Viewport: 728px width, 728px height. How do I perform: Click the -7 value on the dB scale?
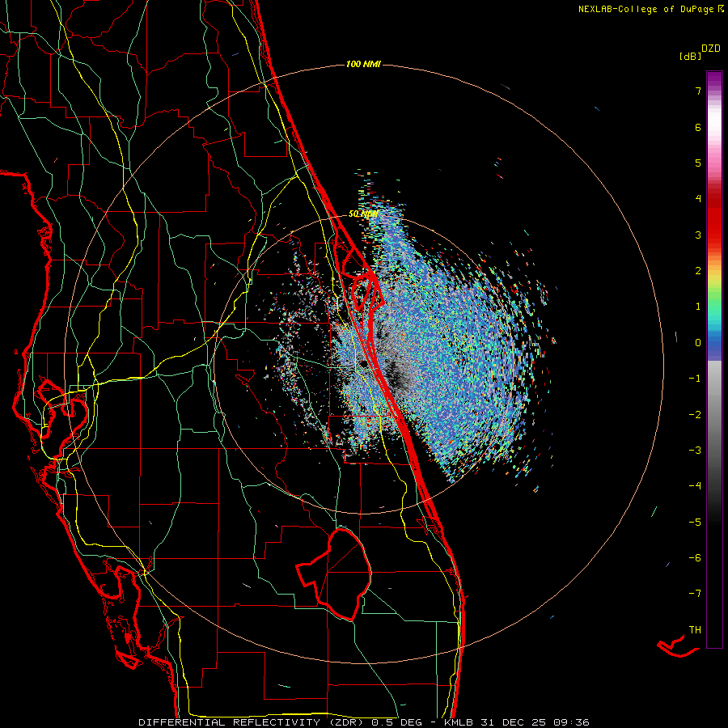point(695,594)
